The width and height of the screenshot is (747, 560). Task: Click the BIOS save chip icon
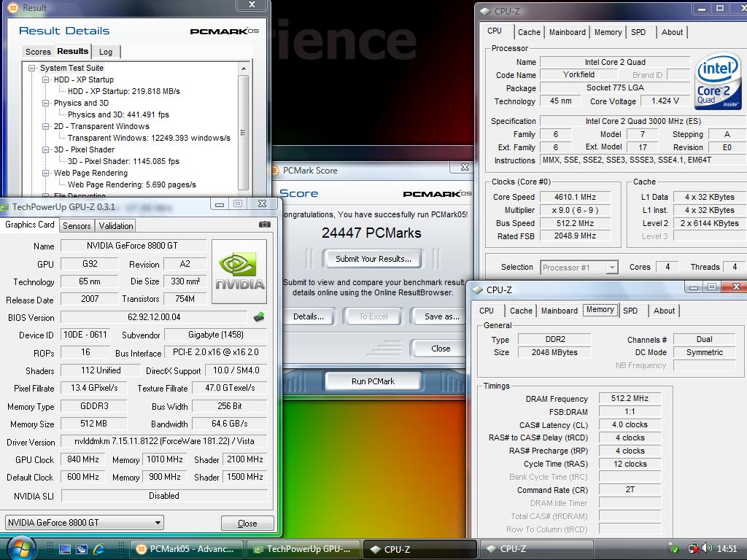coord(259,316)
